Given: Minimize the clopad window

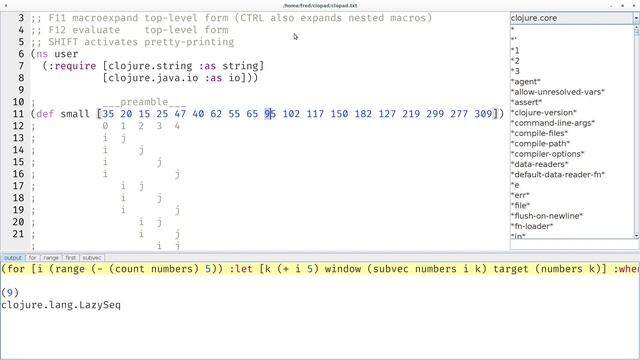Looking at the screenshot, I should (611, 6).
